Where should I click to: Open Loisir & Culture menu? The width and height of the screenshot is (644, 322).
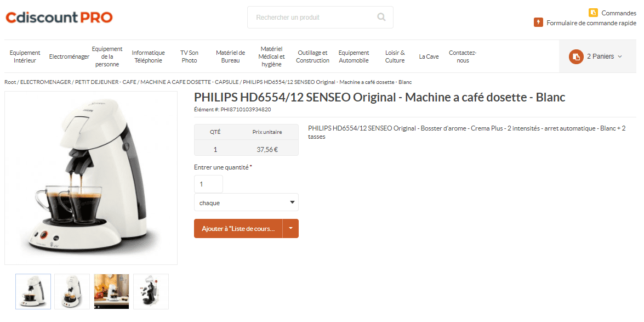tap(395, 57)
